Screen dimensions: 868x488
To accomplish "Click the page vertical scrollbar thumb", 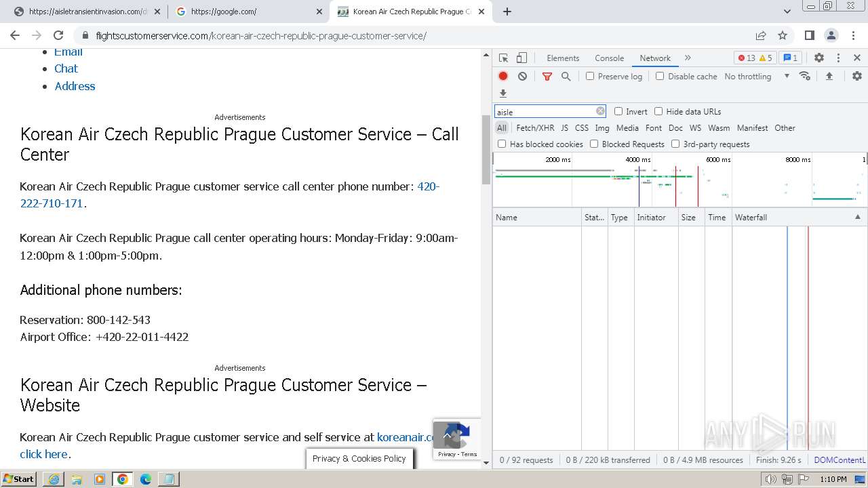I will [486, 150].
